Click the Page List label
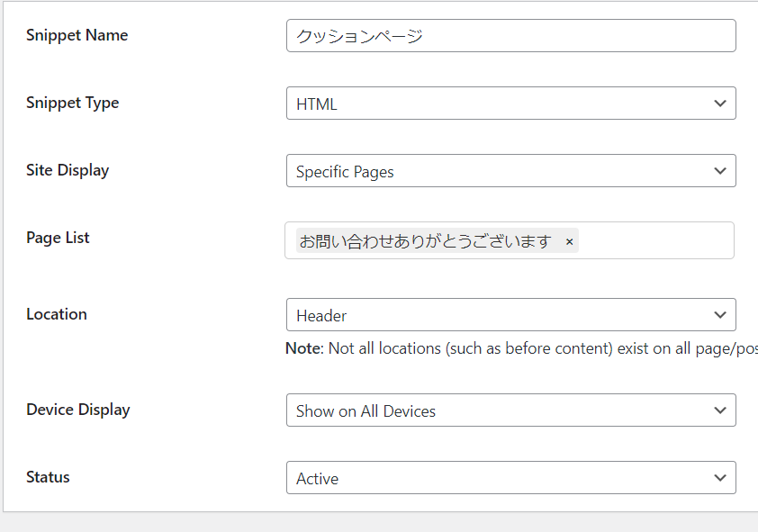Screen dimensions: 758x532 point(58,238)
